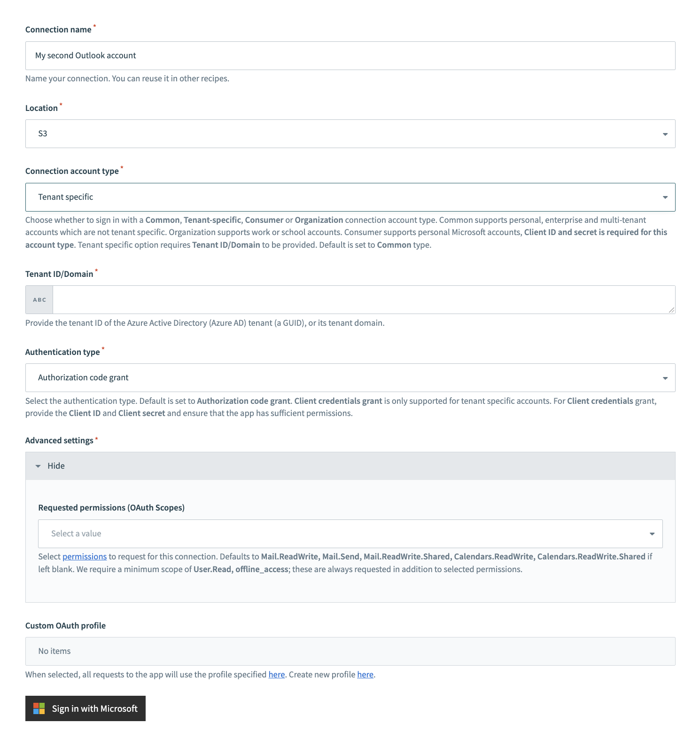
Task: Open the permissions link
Action: coord(85,556)
